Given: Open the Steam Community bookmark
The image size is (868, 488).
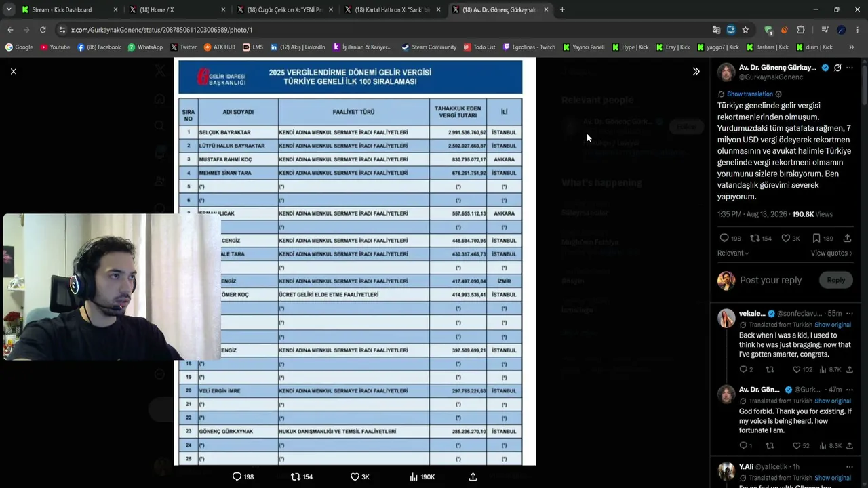Looking at the screenshot, I should [429, 47].
